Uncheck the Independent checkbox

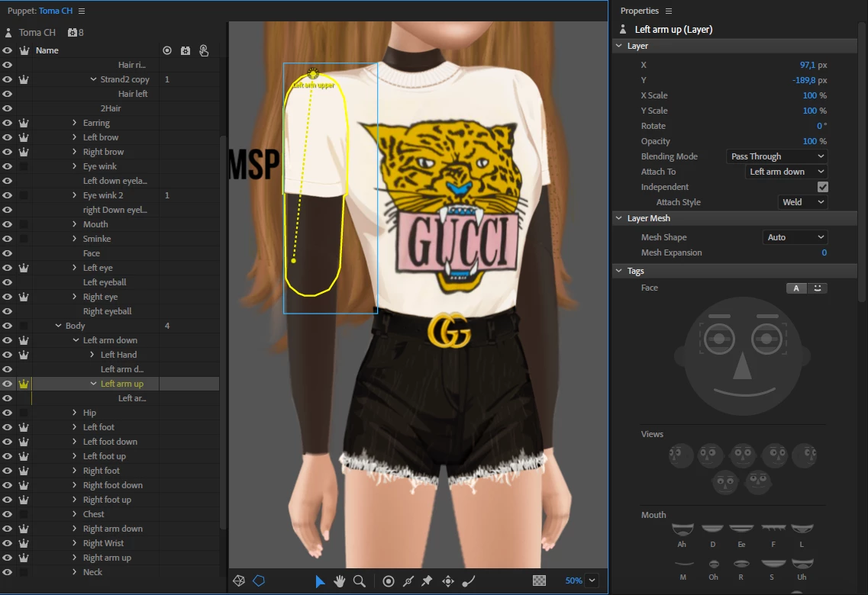822,187
